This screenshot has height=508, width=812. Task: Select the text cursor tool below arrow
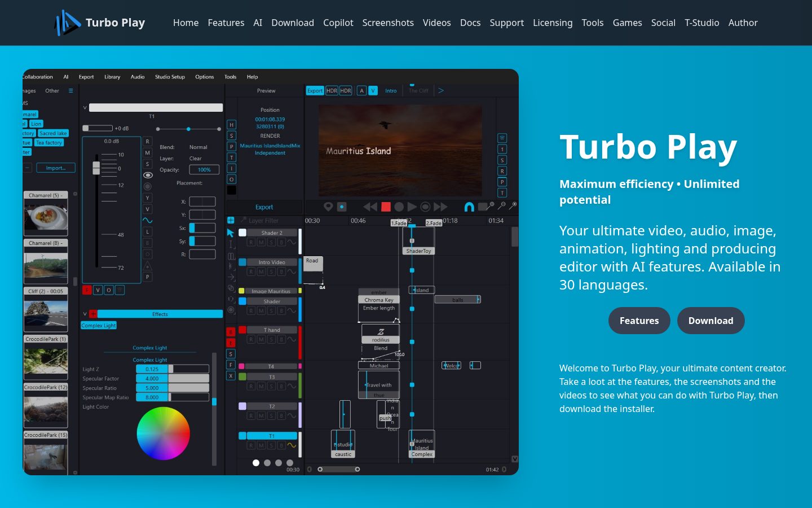[231, 244]
